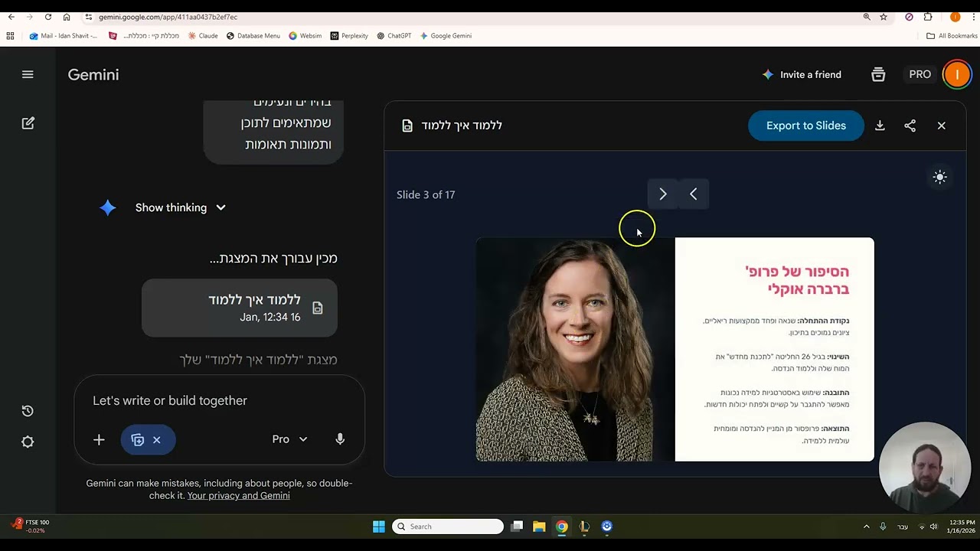Open All Bookmarks folder
980x551 pixels.
click(x=952, y=35)
